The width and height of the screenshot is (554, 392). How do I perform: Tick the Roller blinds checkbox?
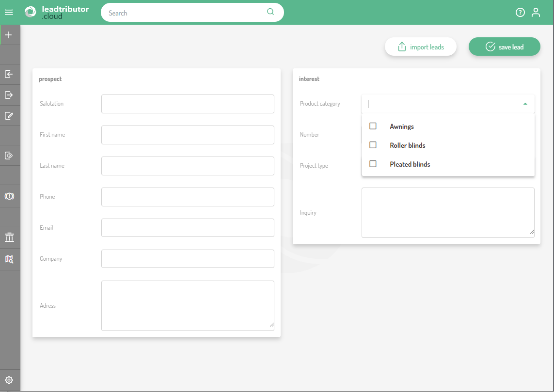[x=373, y=145]
